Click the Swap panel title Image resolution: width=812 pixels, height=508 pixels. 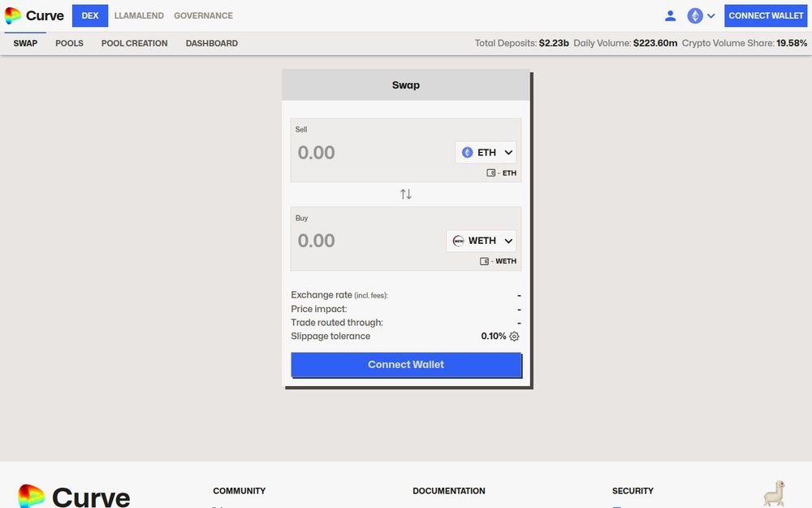pos(406,85)
